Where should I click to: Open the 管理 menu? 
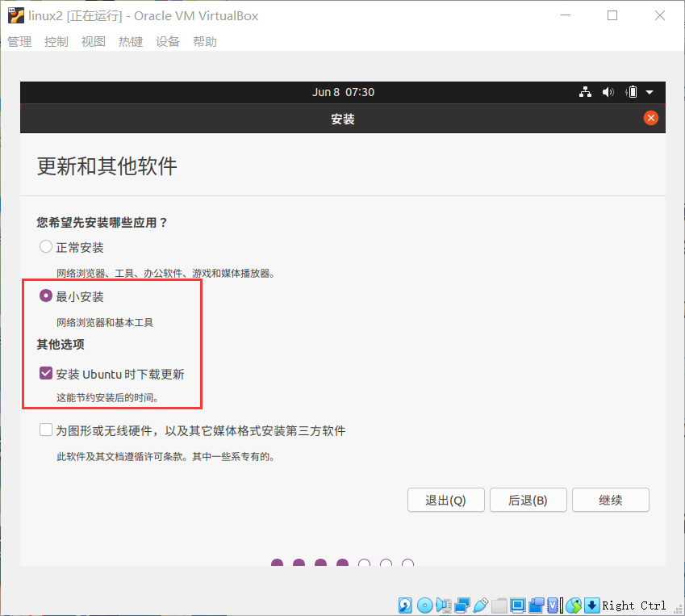[19, 41]
